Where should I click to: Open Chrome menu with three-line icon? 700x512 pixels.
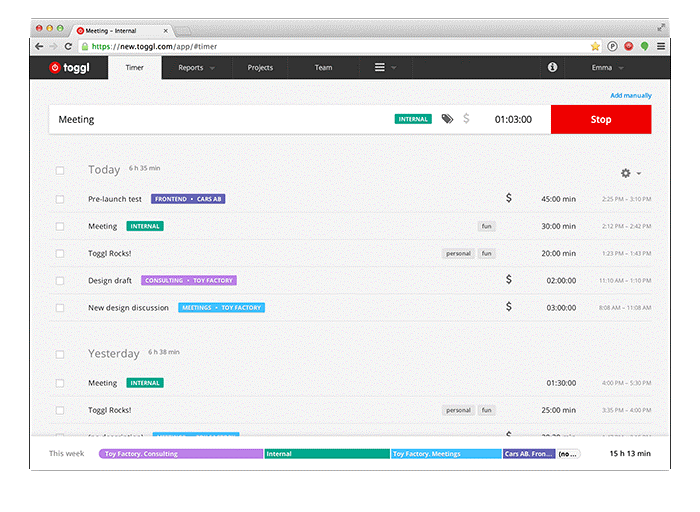coord(661,46)
